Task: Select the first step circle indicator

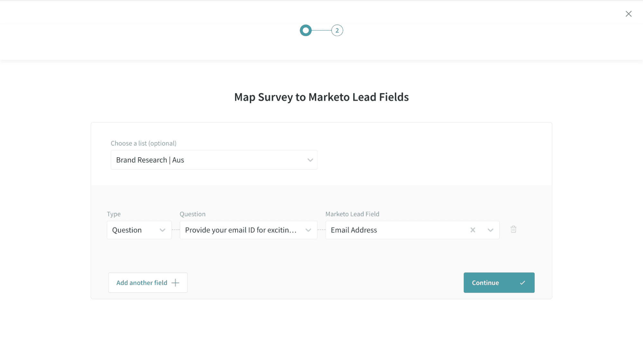Action: click(306, 31)
